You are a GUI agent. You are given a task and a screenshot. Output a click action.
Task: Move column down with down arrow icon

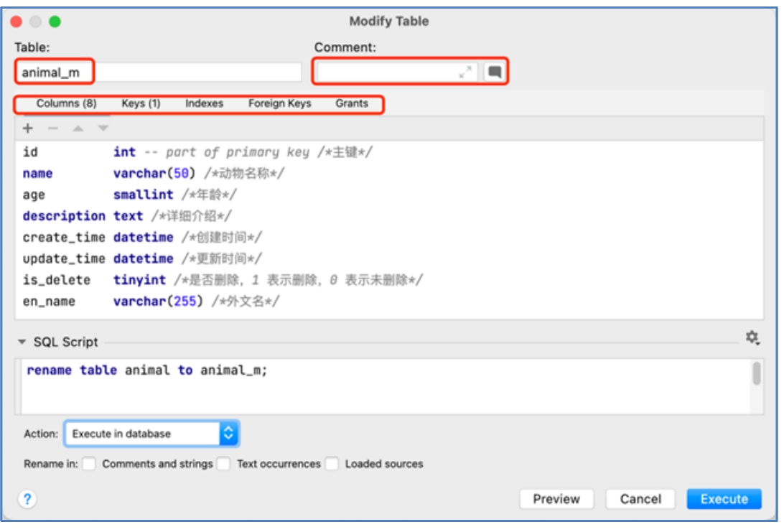click(103, 129)
